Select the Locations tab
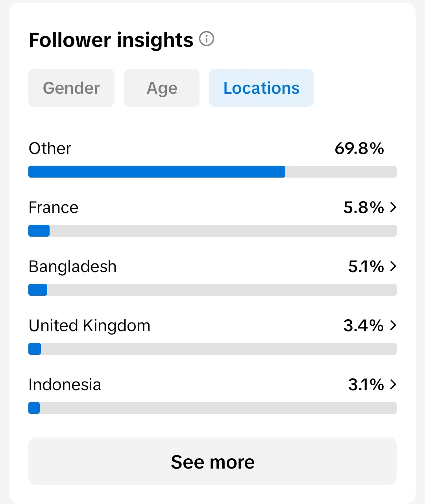 (261, 88)
